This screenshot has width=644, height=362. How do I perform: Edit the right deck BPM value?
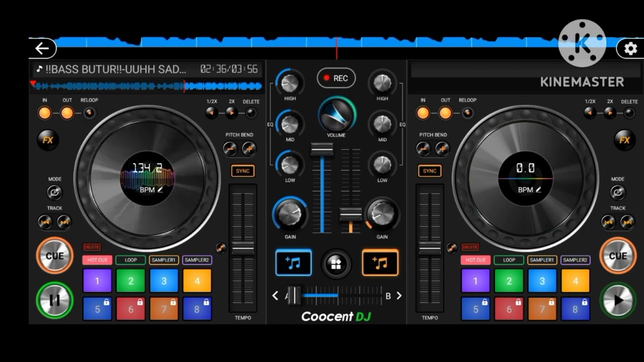point(530,190)
